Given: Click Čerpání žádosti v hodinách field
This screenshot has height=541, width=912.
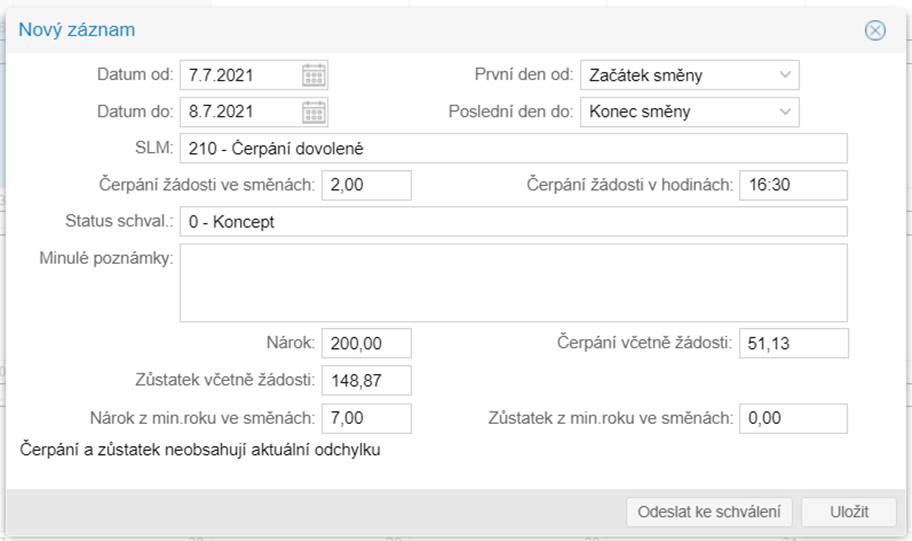Looking at the screenshot, I should point(793,185).
